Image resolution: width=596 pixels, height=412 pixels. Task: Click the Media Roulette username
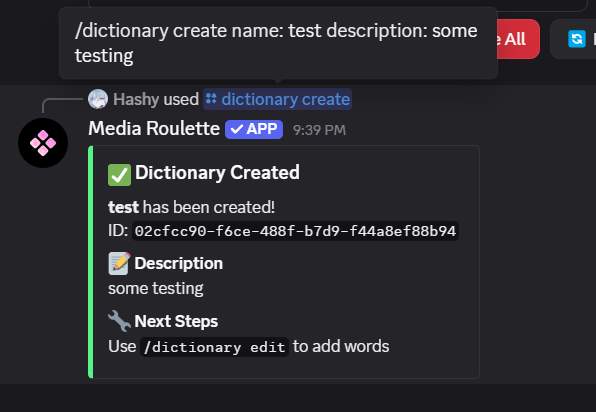point(154,128)
